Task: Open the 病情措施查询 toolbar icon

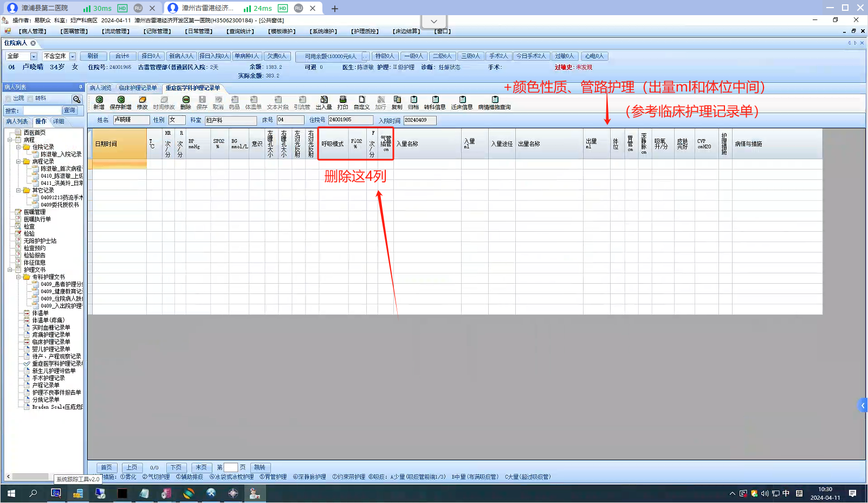Action: [495, 103]
